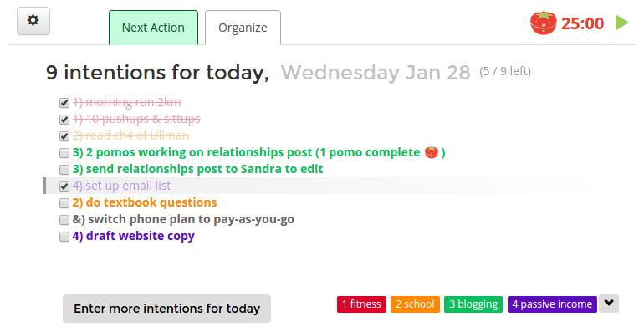Open the Organize tab
644x332 pixels.
coord(243,28)
